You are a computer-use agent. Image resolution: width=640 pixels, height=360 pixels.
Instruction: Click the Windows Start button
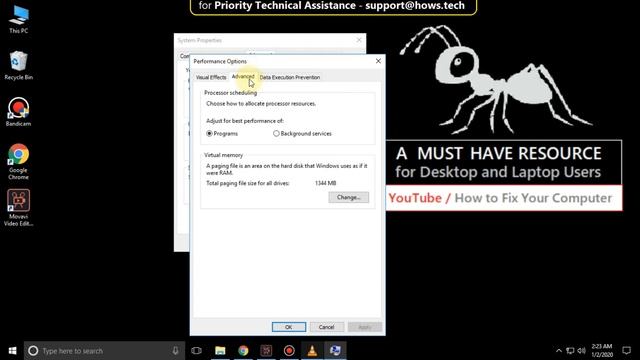[12, 351]
